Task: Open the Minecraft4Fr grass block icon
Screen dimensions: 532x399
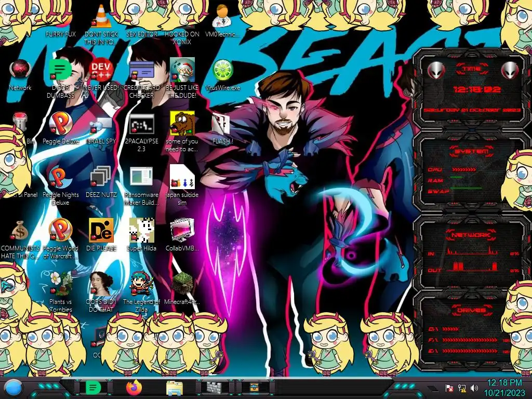Action: (182, 284)
